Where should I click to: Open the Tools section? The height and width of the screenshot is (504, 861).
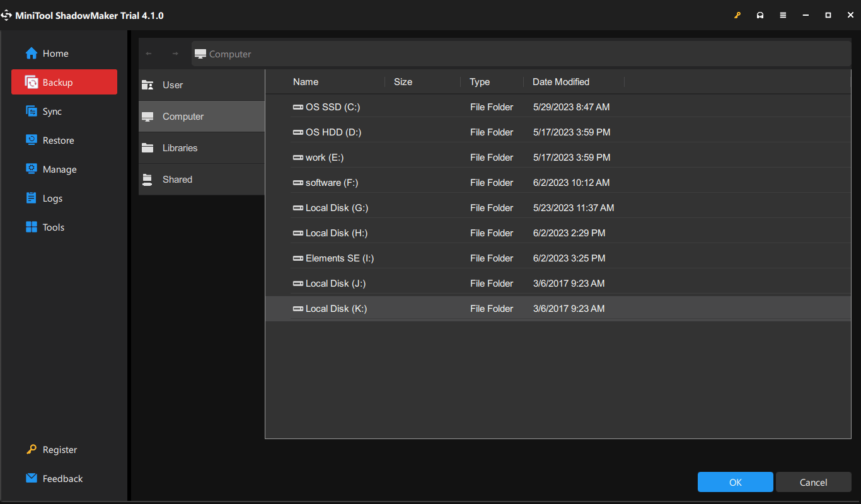[x=53, y=227]
